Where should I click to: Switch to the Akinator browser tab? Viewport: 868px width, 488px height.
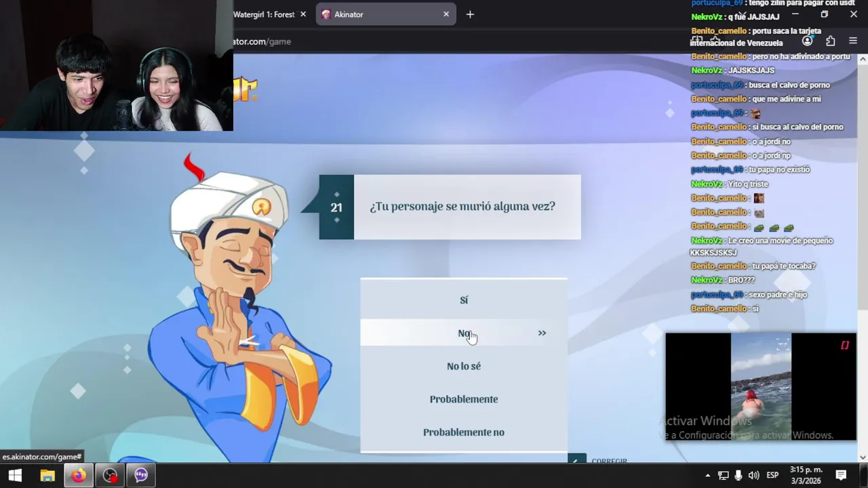point(384,14)
